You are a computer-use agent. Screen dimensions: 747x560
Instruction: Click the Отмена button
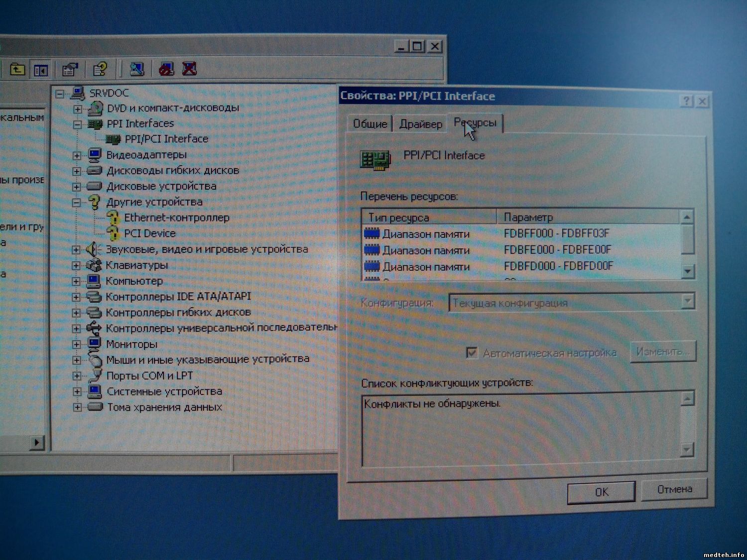(x=674, y=489)
